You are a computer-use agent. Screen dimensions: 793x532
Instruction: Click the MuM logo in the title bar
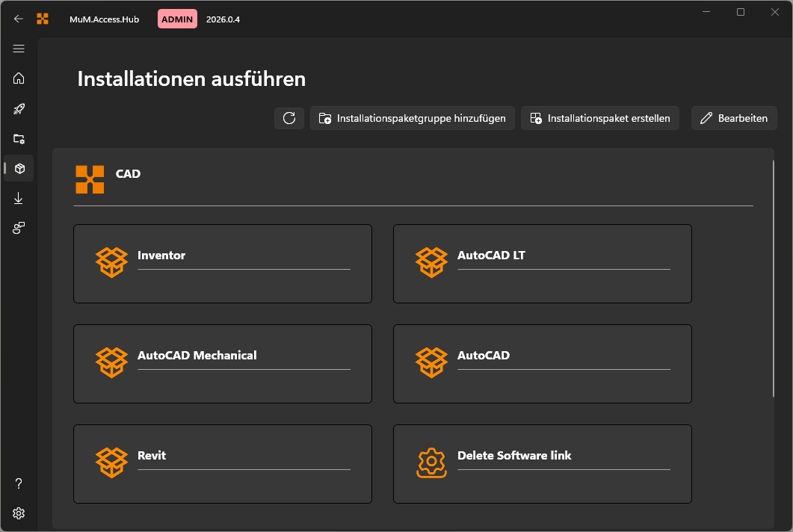(43, 19)
